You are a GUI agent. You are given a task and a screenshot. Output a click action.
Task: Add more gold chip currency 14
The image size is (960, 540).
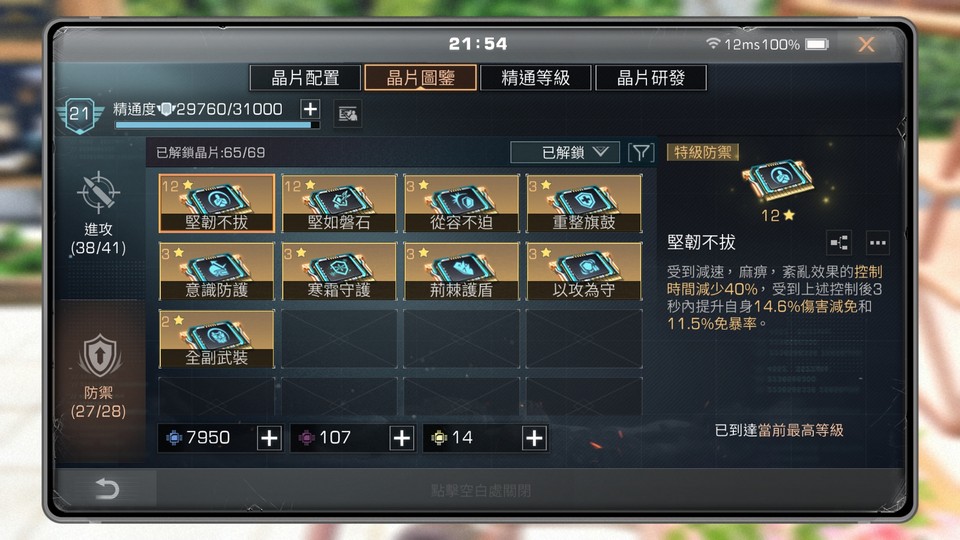pos(534,438)
